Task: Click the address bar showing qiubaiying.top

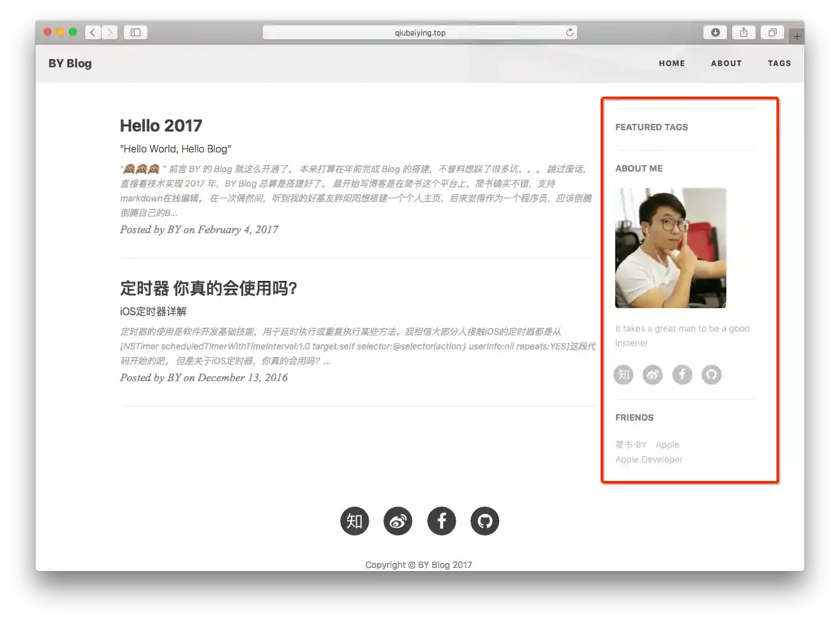Action: click(420, 32)
